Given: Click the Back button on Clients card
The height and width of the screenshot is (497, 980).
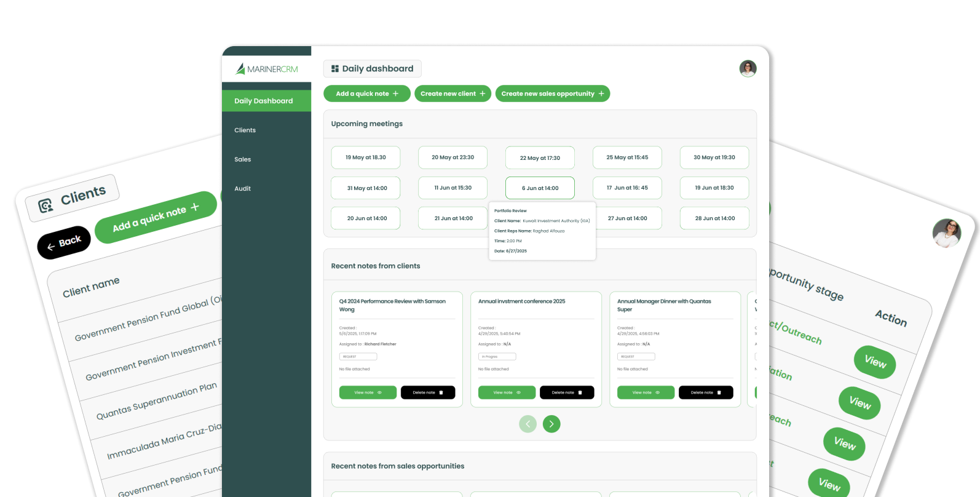Looking at the screenshot, I should click(x=64, y=242).
